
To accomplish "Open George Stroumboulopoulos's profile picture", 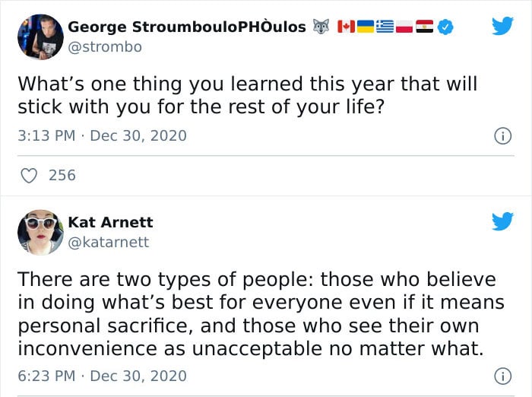I will point(40,37).
